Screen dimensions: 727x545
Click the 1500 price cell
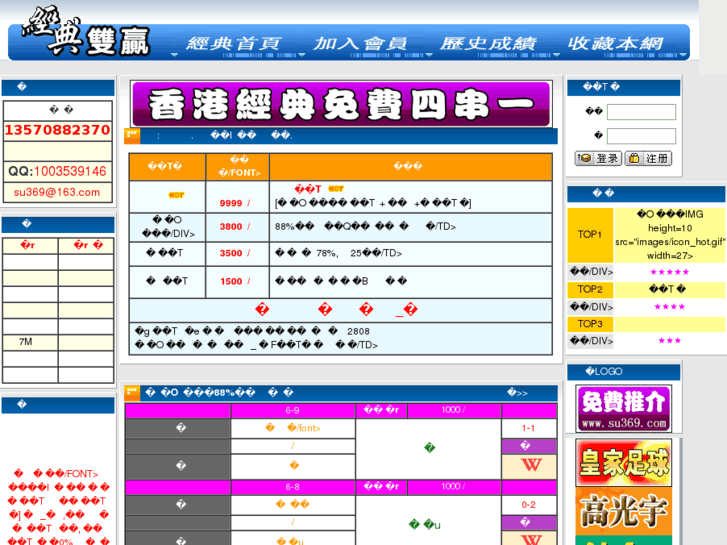(x=237, y=282)
